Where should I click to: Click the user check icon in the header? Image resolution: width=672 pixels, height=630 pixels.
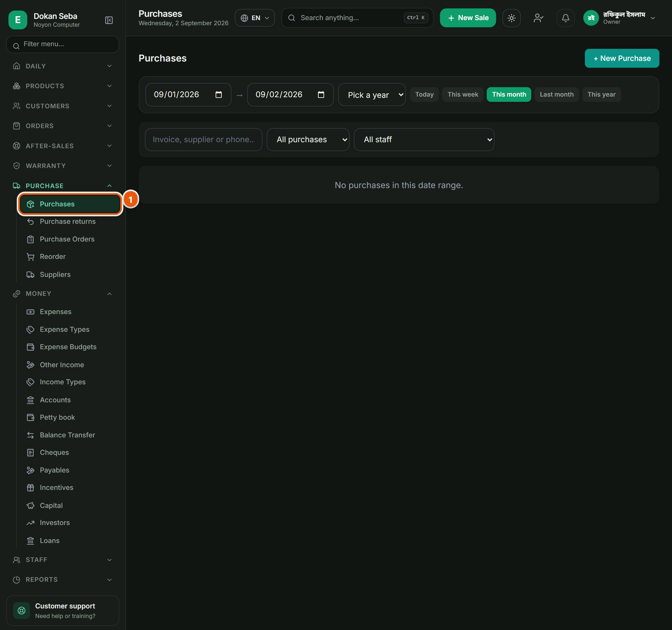coord(538,18)
